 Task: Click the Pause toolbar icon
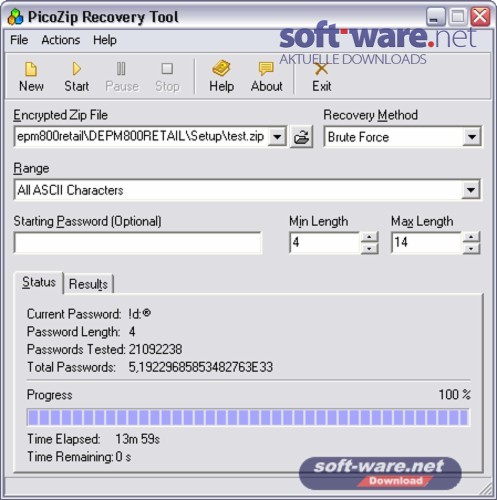(x=121, y=69)
